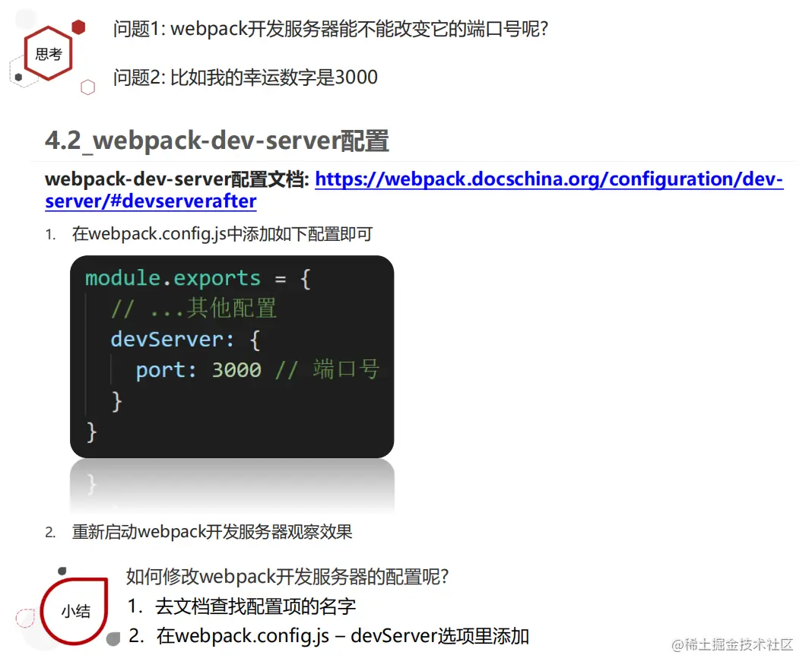Image resolution: width=812 pixels, height=671 pixels.
Task: Click the 思考 hexagon badge icon
Action: point(48,53)
